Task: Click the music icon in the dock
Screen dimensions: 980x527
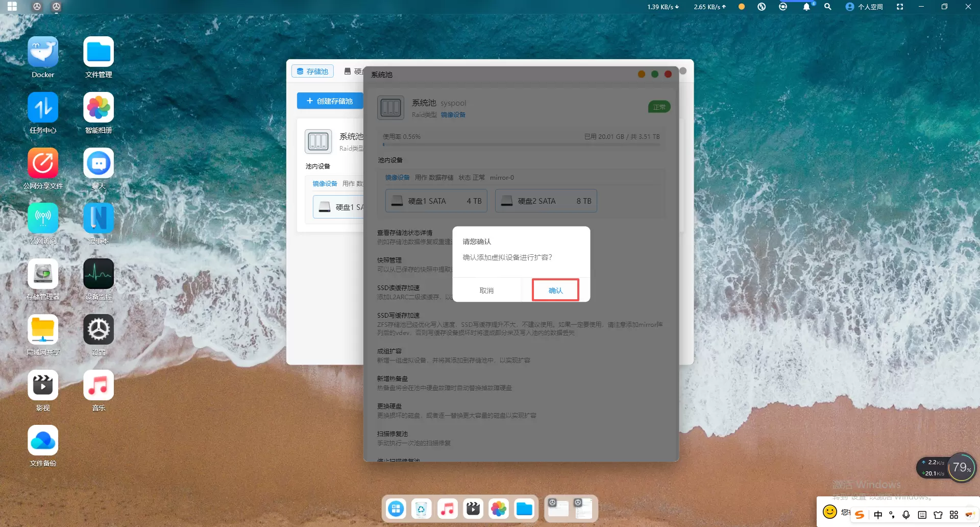Action: coord(447,509)
